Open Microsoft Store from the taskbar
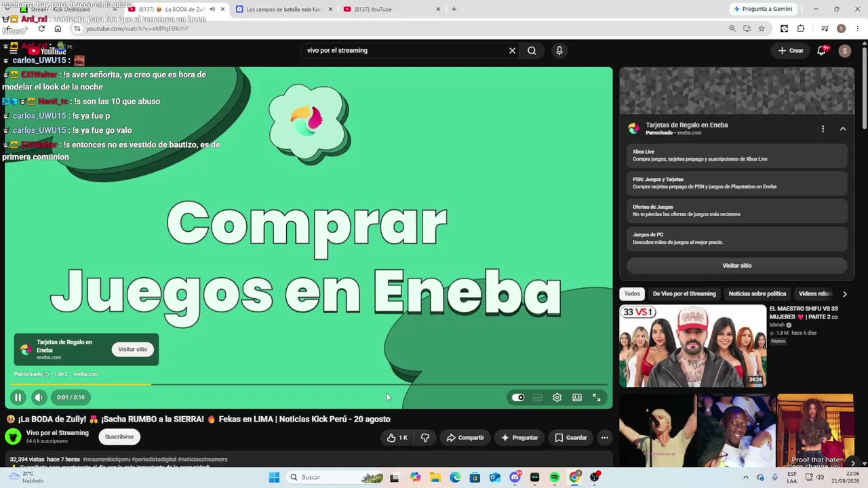 pos(475,477)
